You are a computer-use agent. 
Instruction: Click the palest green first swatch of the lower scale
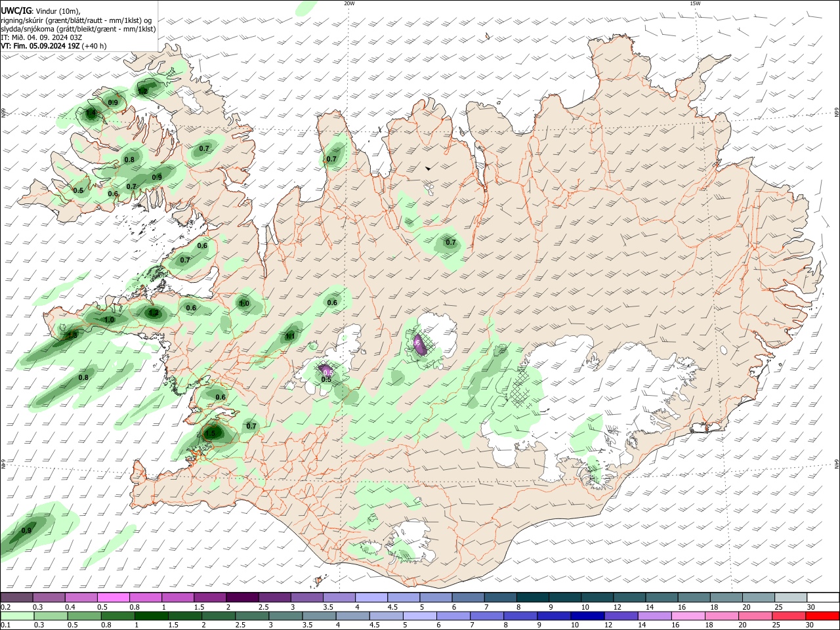pos(17,616)
